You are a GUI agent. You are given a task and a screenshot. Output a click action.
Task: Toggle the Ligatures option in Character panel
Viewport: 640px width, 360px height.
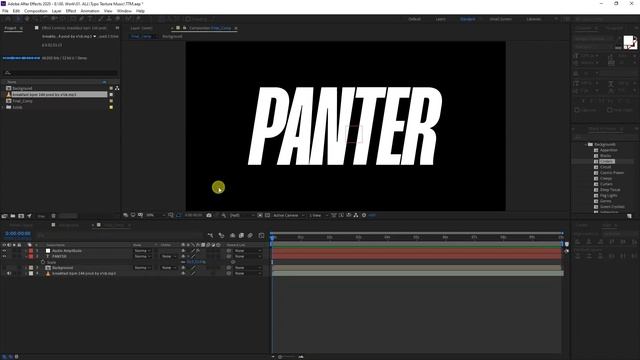pyautogui.click(x=577, y=110)
